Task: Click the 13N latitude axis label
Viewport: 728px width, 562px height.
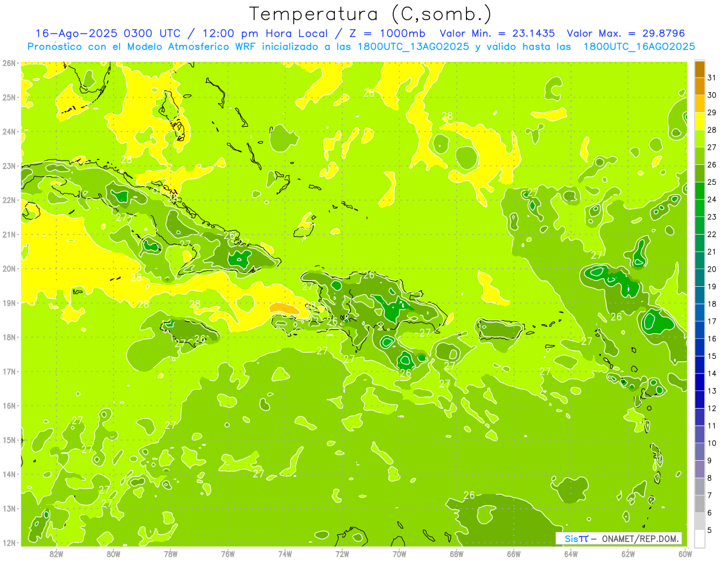Action: coord(8,508)
